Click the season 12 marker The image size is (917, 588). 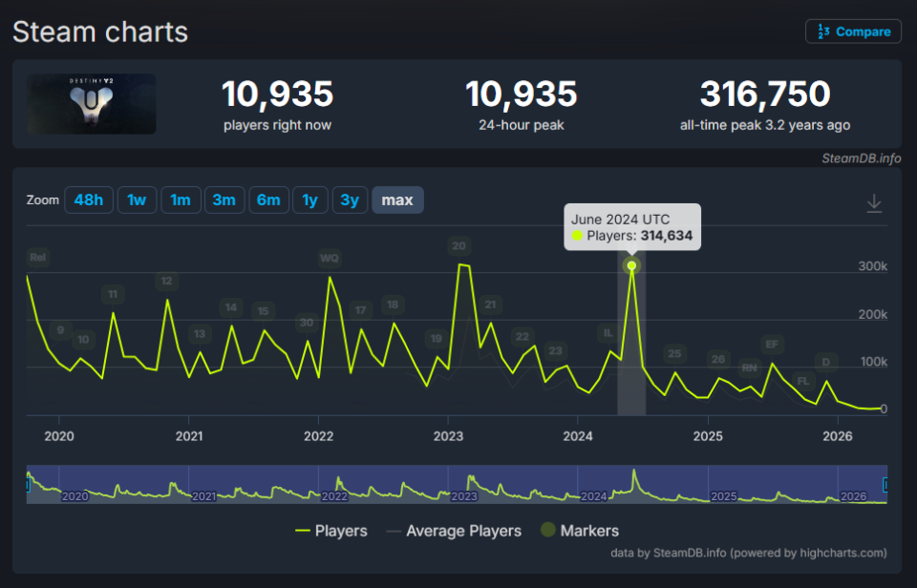point(166,282)
